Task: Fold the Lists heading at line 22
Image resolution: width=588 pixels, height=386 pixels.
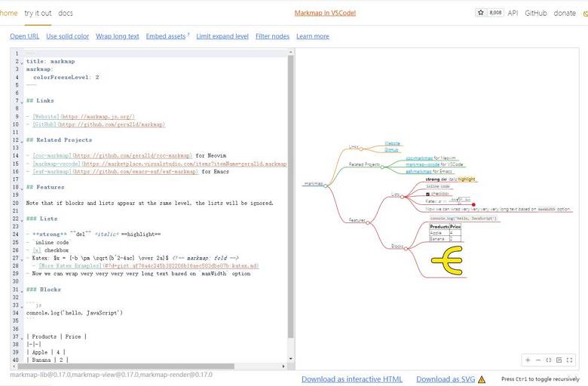Action: tap(22, 220)
